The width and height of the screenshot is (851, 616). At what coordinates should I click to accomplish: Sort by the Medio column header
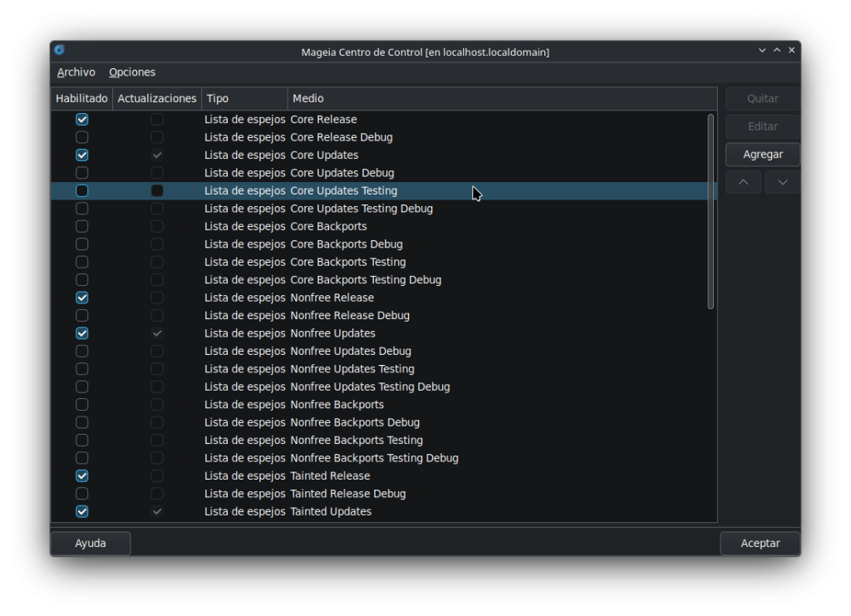coord(502,99)
